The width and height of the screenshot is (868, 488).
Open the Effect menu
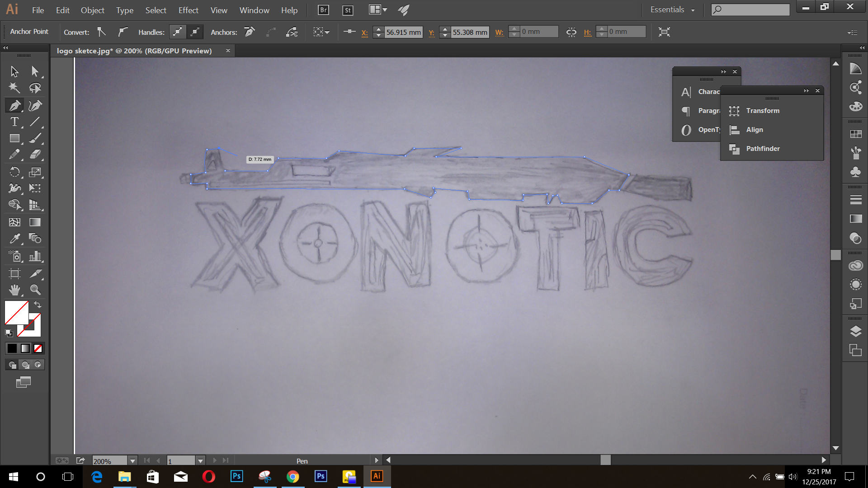click(x=188, y=10)
